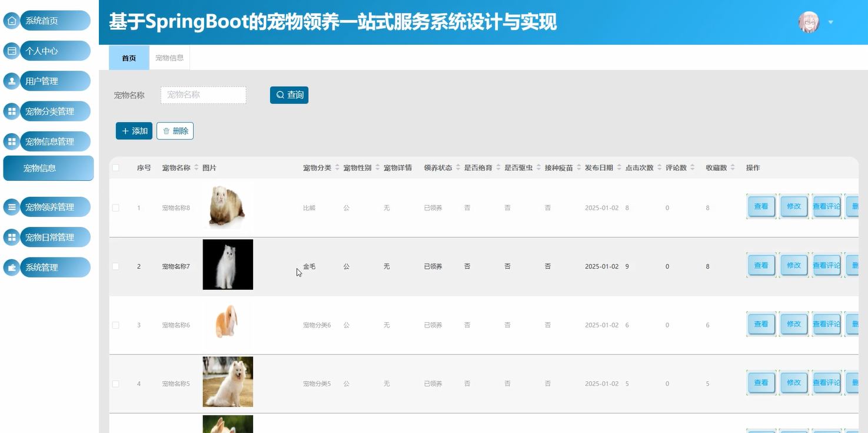Click 查看 for 宠物名称5 row
868x433 pixels.
click(761, 382)
